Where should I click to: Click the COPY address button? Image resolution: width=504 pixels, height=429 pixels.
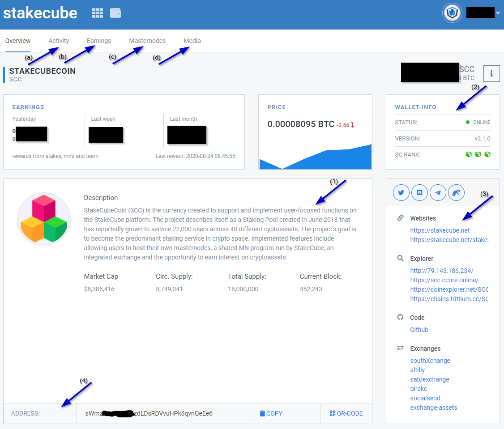tap(271, 414)
